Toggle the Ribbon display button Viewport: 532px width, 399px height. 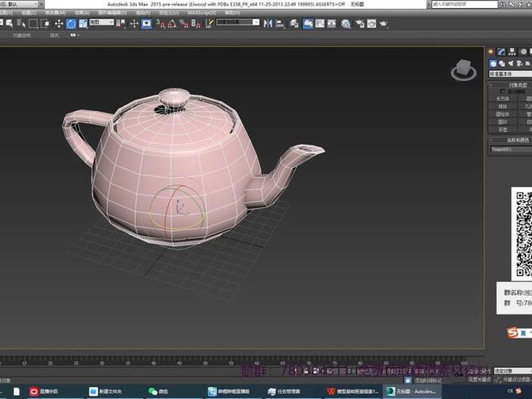308,23
